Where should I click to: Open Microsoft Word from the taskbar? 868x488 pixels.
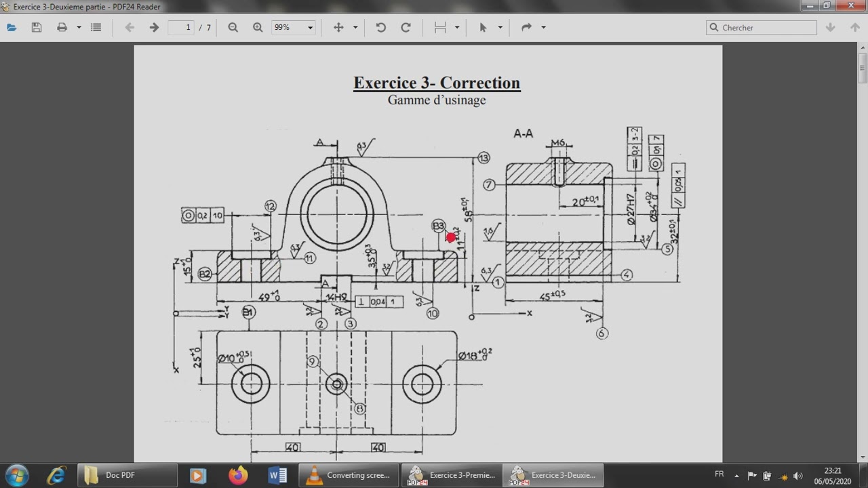pyautogui.click(x=277, y=475)
